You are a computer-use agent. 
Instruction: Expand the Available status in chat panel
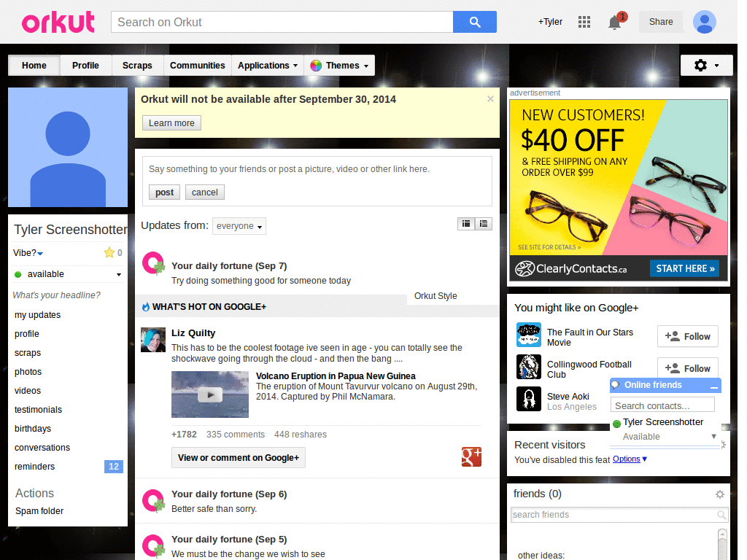pyautogui.click(x=713, y=436)
